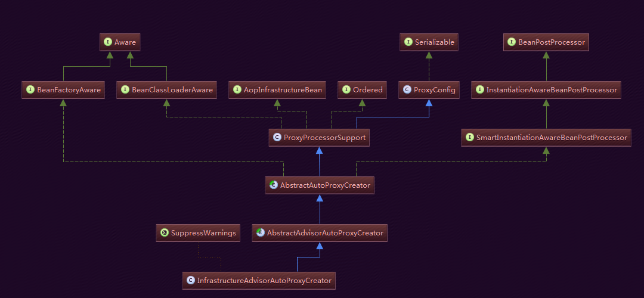Select the InstantiationAwareBeanPostProcessor node
Viewport: 644px width, 298px height.
(546, 90)
